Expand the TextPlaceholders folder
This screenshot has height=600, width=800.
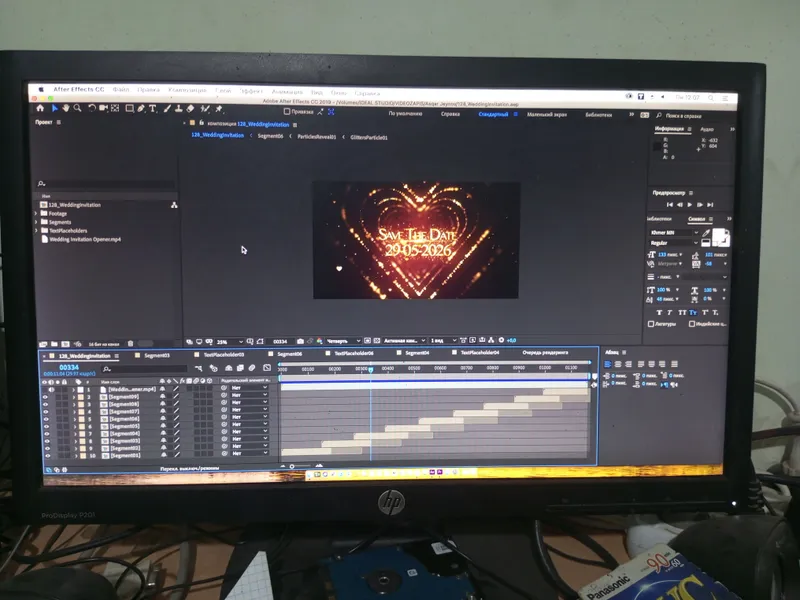(37, 231)
